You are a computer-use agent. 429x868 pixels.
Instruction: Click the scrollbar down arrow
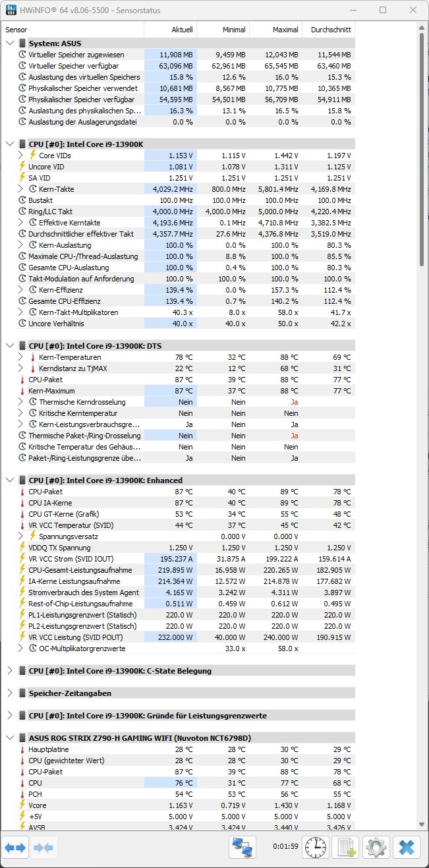point(422,825)
